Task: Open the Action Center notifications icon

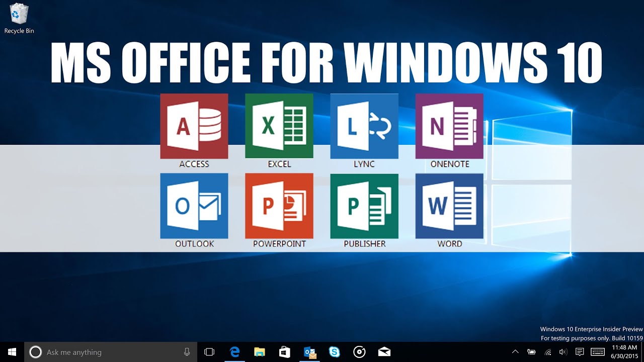Action: pyautogui.click(x=580, y=352)
